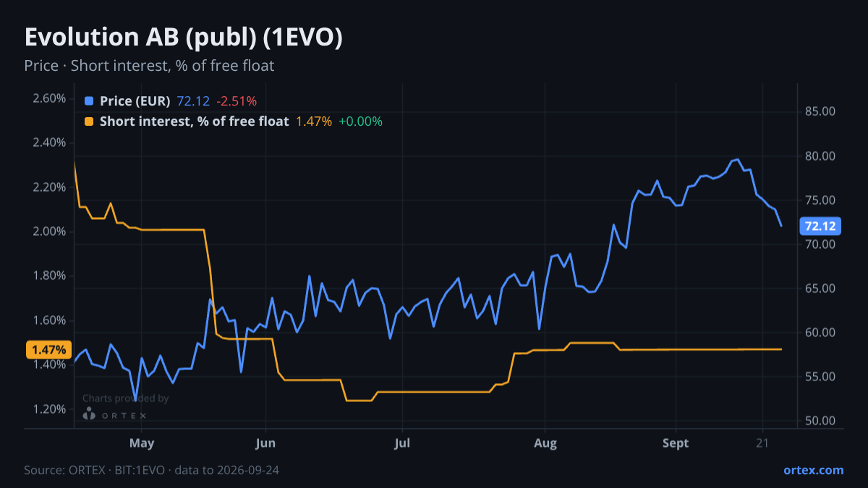Click the 85.00 right axis label

820,111
